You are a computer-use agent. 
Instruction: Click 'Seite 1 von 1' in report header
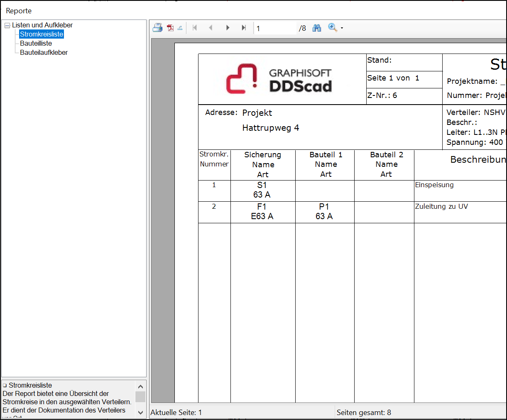tap(393, 78)
